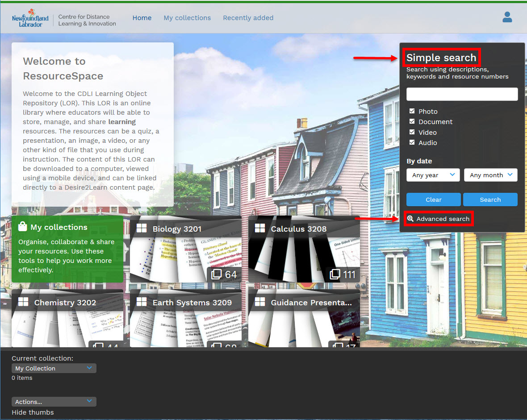Viewport: 527px width, 420px height.
Task: Click Biology 3201 resource count icon
Action: tap(216, 274)
